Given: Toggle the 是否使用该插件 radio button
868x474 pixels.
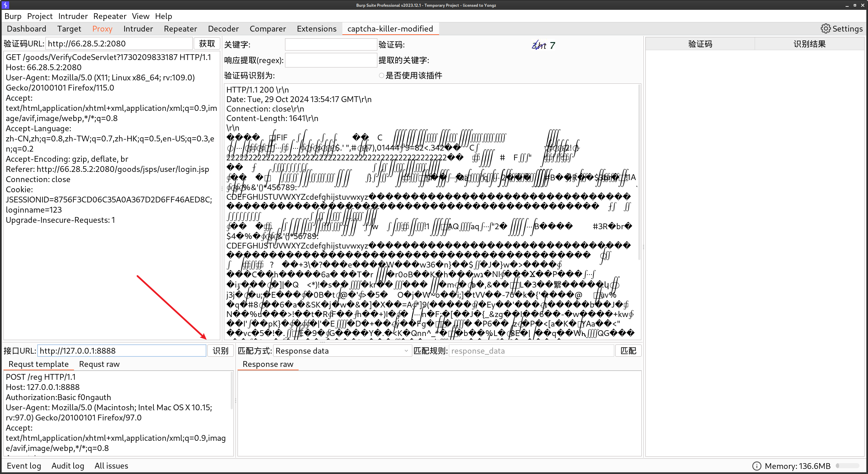Looking at the screenshot, I should (x=381, y=76).
